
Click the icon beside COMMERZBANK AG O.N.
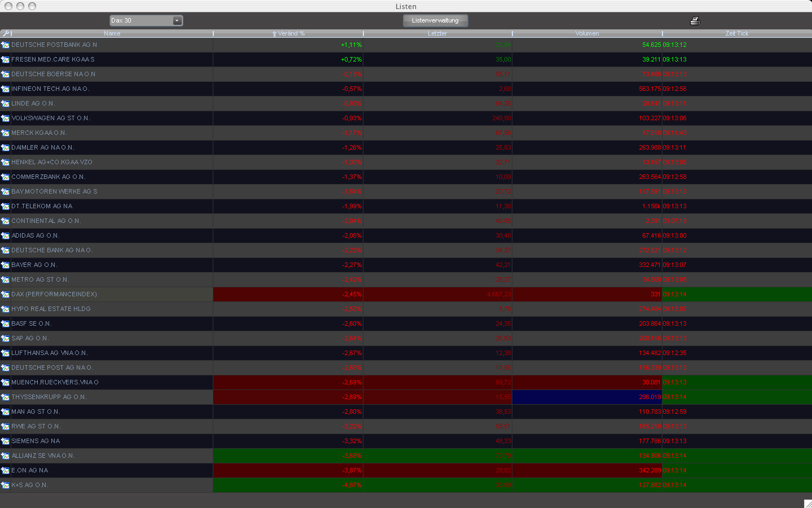click(5, 177)
